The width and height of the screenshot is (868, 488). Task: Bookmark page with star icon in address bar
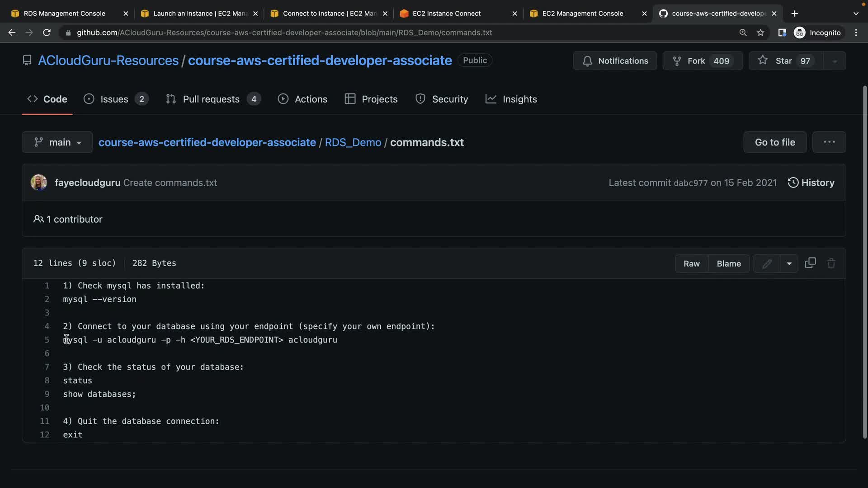click(760, 33)
